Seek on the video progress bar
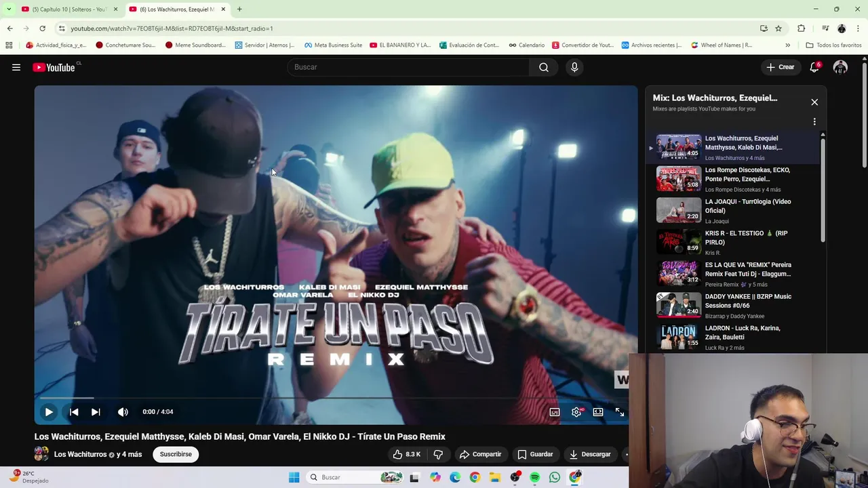This screenshot has height=488, width=868. [336, 398]
